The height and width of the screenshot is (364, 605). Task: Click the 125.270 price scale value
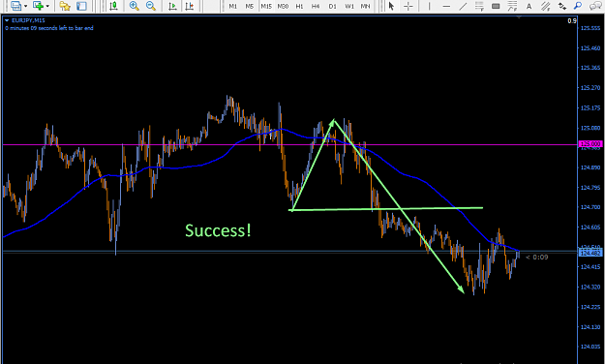(590, 88)
